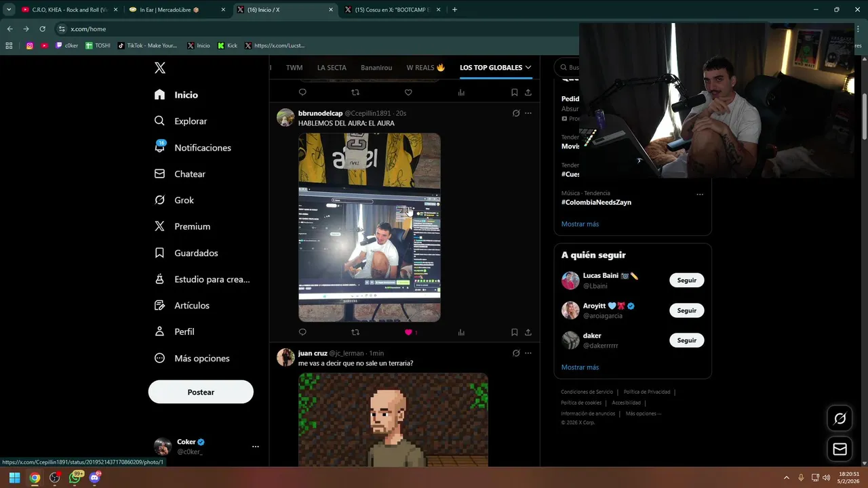This screenshot has width=868, height=488.
Task: Follow Aroyitt with Seguir
Action: pyautogui.click(x=687, y=310)
